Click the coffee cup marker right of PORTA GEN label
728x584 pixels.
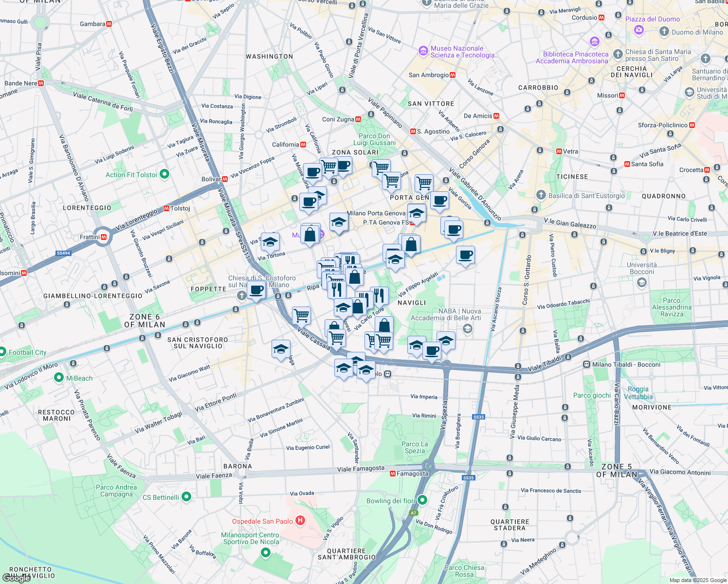pos(439,201)
